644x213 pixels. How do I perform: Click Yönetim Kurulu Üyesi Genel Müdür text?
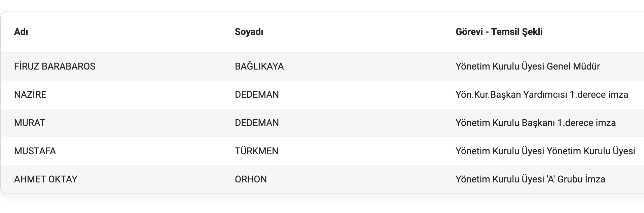pos(528,66)
